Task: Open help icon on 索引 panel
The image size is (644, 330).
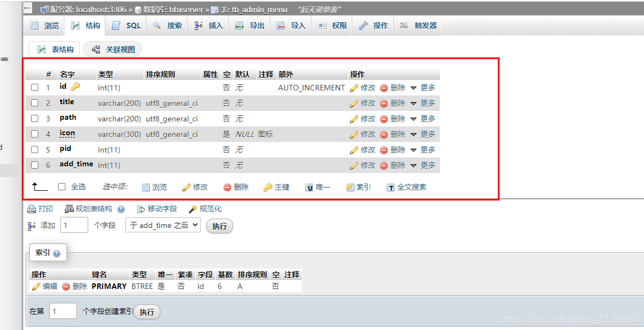Action: [57, 253]
